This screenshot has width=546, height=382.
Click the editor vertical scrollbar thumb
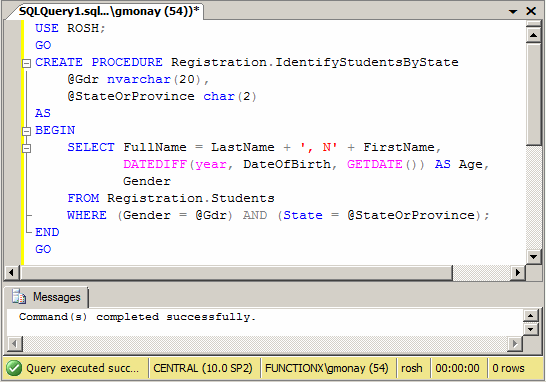tap(533, 93)
